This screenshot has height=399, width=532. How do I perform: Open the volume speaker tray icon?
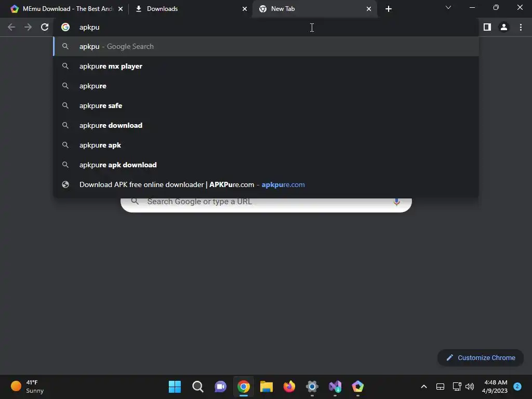point(470,387)
